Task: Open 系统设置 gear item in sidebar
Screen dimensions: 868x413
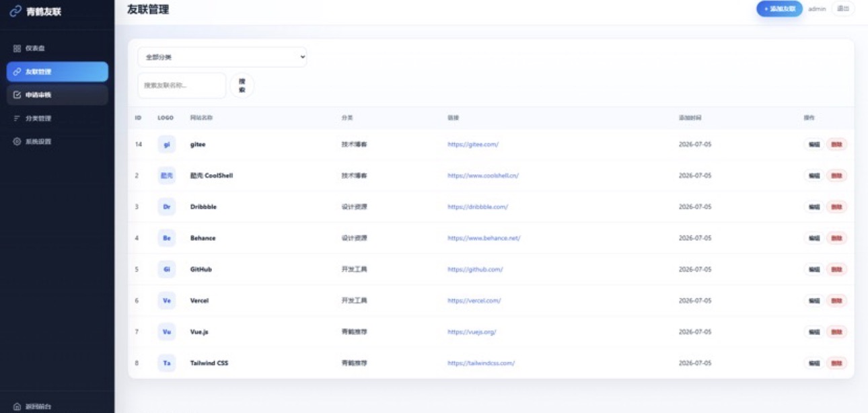Action: (57, 142)
